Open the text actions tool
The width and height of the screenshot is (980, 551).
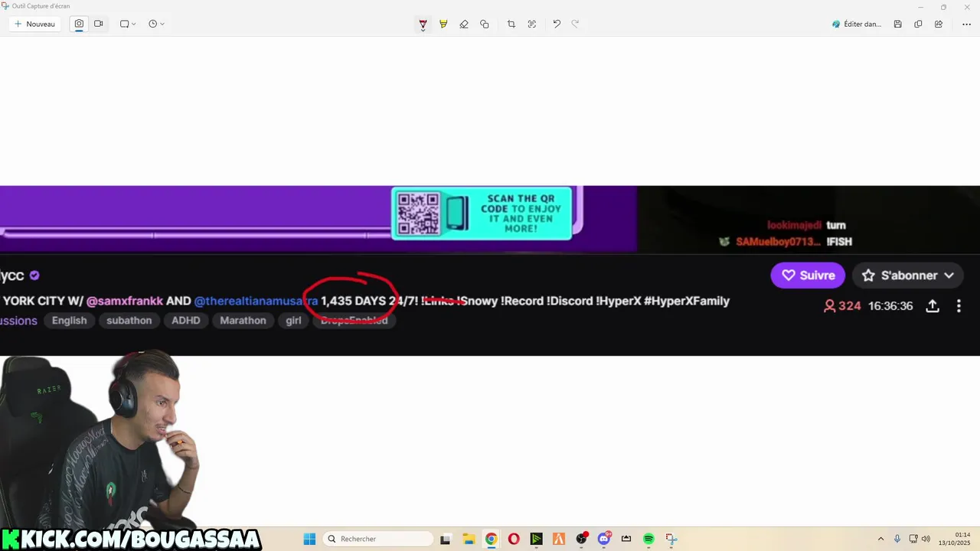click(532, 24)
